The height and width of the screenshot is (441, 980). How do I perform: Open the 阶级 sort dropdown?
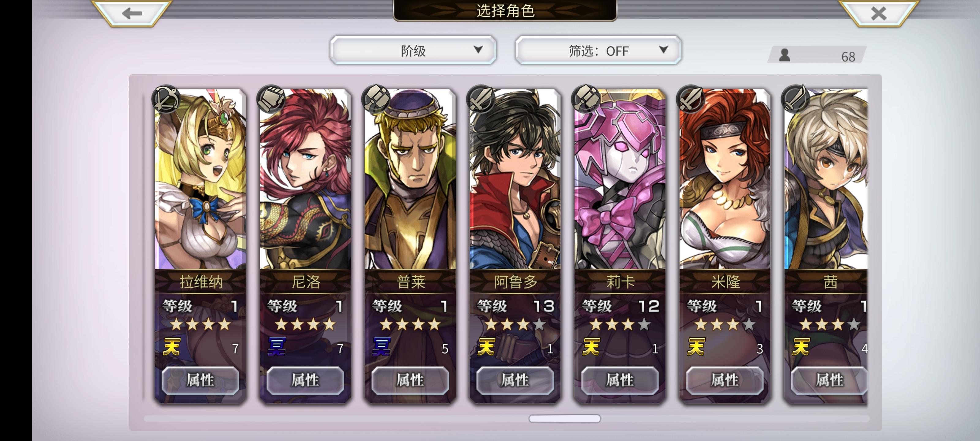coord(413,50)
